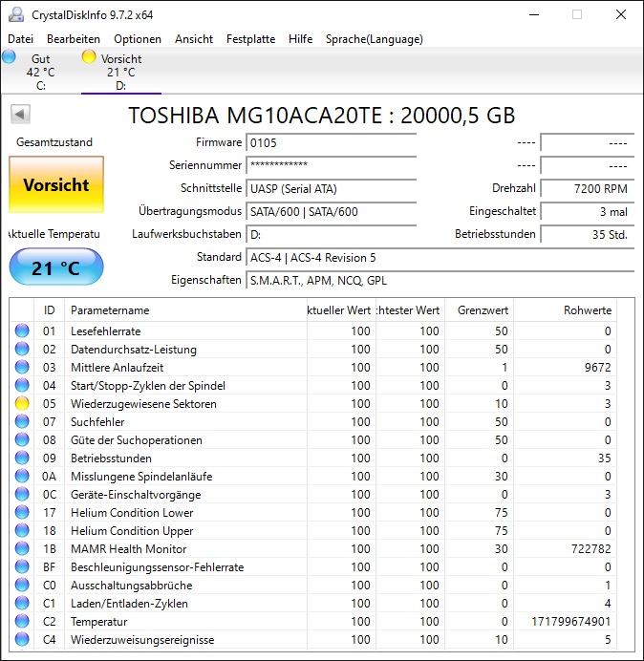Click the Schnittstelle field UASP (Serial ATA)
Screen dimensions: 644x661
pyautogui.click(x=331, y=188)
